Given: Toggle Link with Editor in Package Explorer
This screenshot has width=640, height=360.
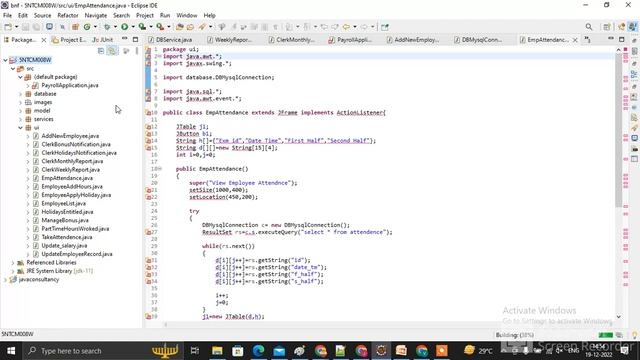Looking at the screenshot, I should click(x=112, y=51).
